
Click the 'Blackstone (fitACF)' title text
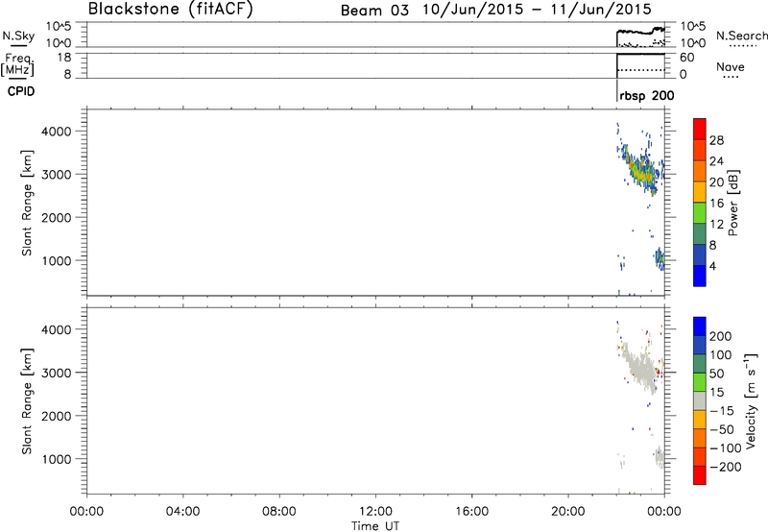[171, 9]
